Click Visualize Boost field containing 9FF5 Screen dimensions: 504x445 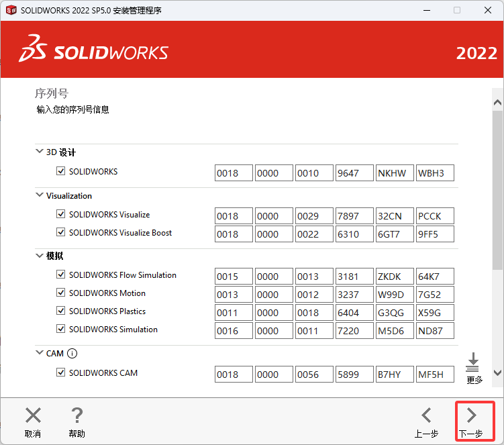[436, 234]
